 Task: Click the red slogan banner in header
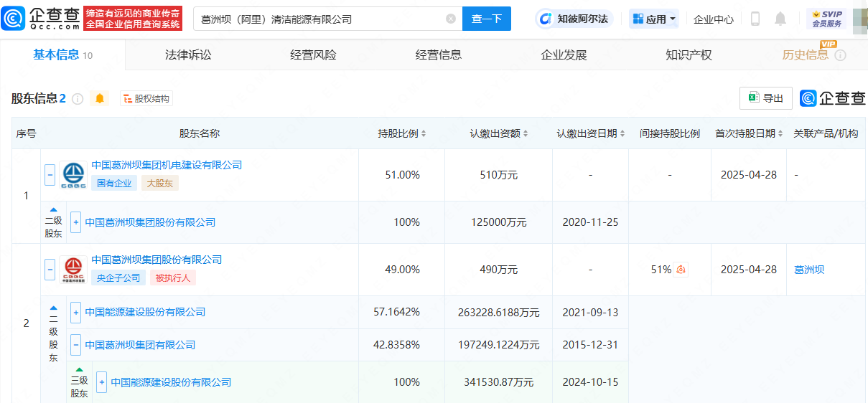(132, 19)
